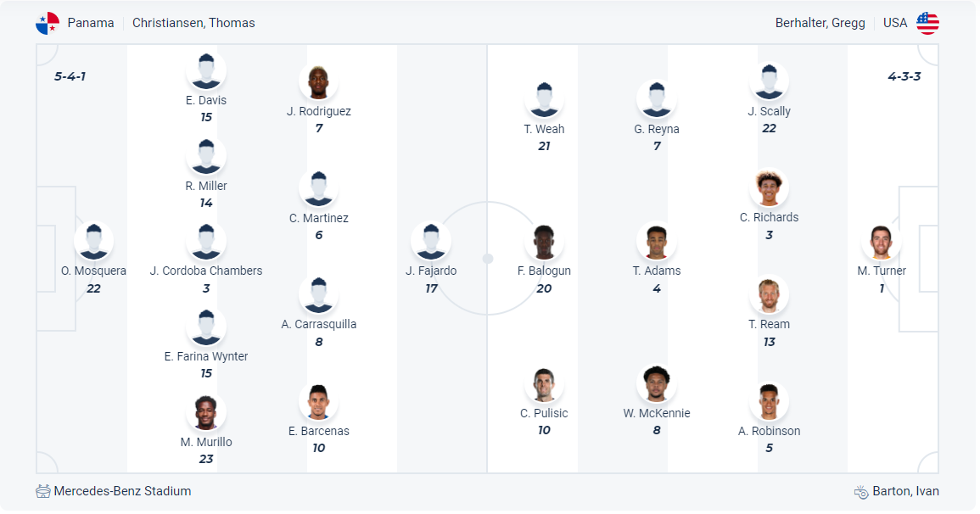Open coach Berhalter, Gregg link
980x514 pixels.
(820, 23)
